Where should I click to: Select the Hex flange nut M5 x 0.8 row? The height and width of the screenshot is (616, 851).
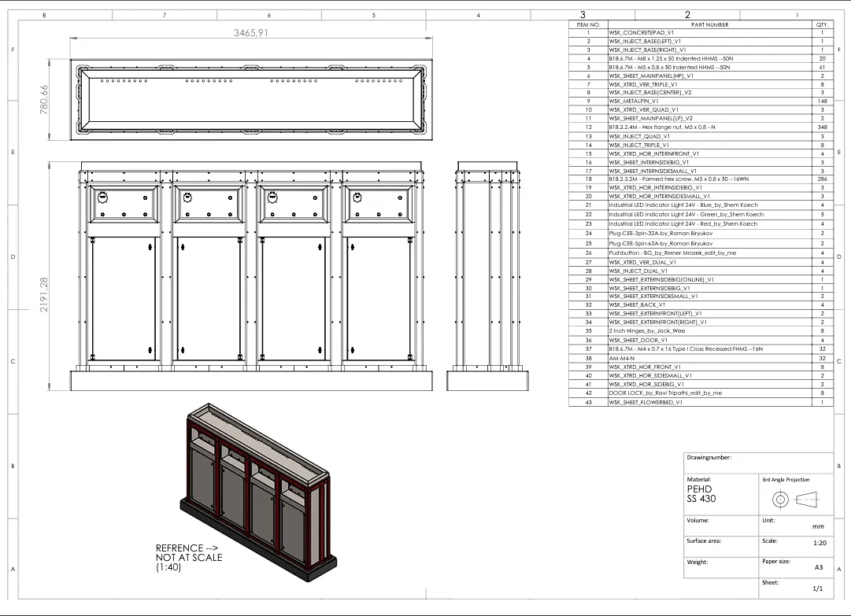[x=701, y=127]
